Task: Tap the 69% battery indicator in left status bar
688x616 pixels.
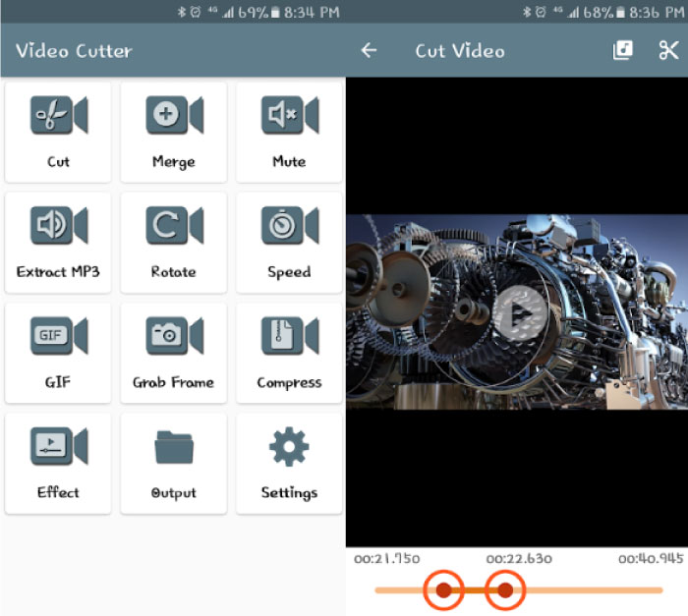Action: 258,13
